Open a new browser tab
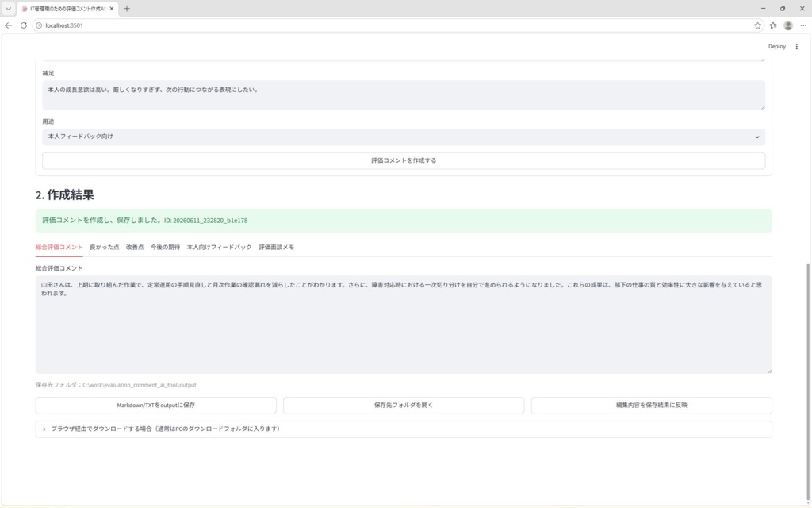The image size is (812, 508). coord(126,9)
